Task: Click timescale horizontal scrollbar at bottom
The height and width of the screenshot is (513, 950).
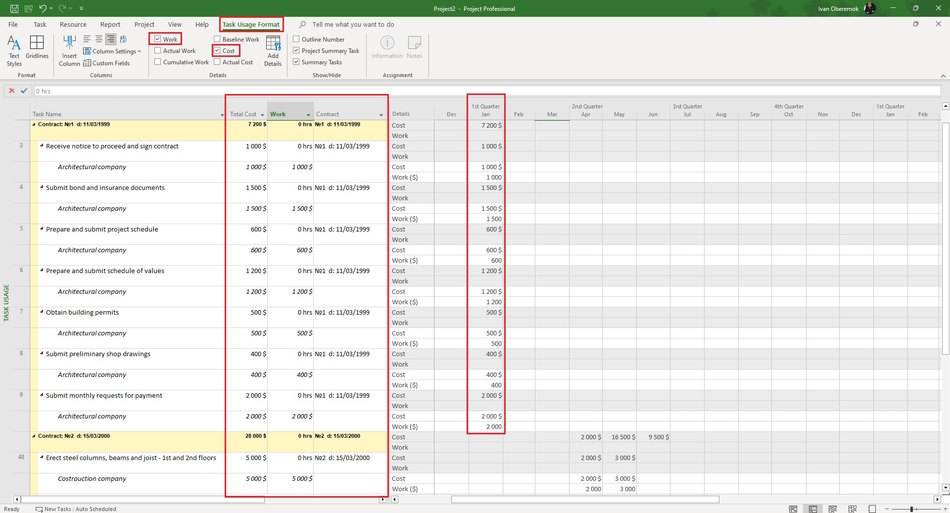Action: [585, 500]
